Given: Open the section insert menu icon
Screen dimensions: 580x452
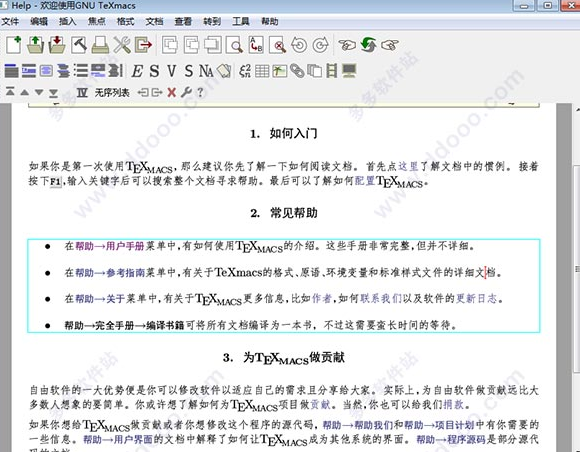Looking at the screenshot, I should click(x=11, y=71).
